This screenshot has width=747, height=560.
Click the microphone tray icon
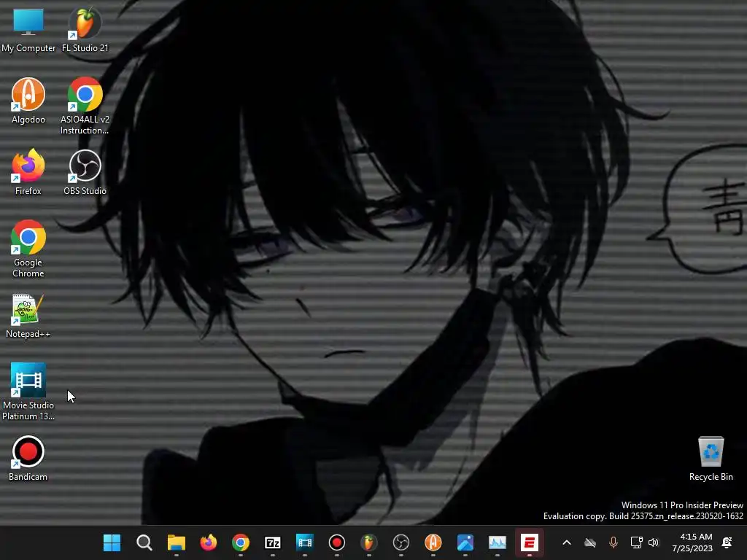[613, 542]
